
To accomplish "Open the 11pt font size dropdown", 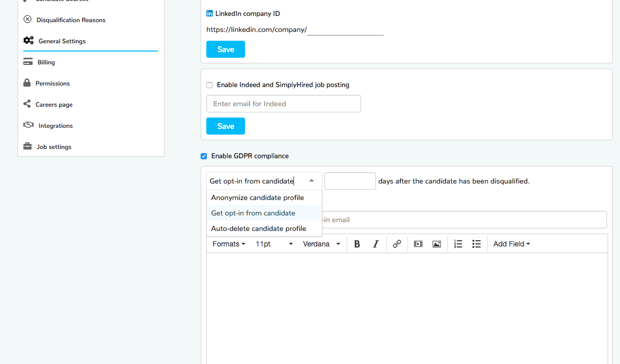I will (274, 244).
